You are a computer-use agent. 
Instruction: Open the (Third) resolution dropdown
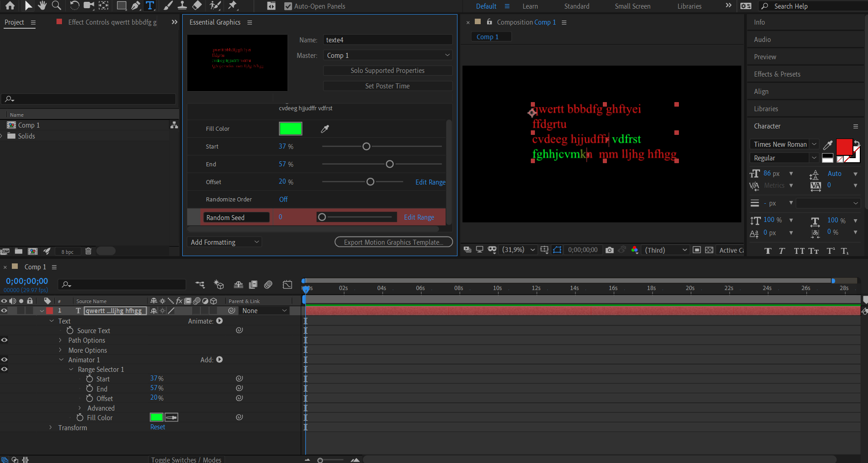point(666,250)
